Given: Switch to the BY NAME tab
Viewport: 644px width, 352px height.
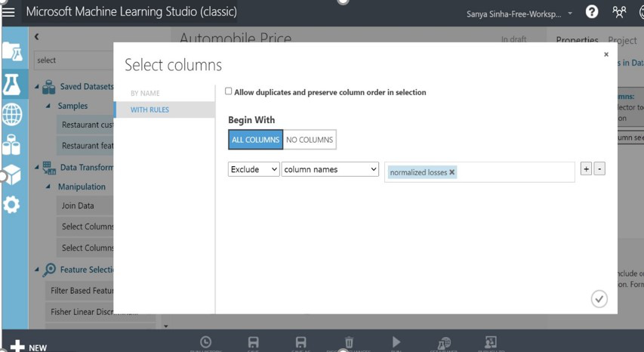Looking at the screenshot, I should pyautogui.click(x=145, y=93).
